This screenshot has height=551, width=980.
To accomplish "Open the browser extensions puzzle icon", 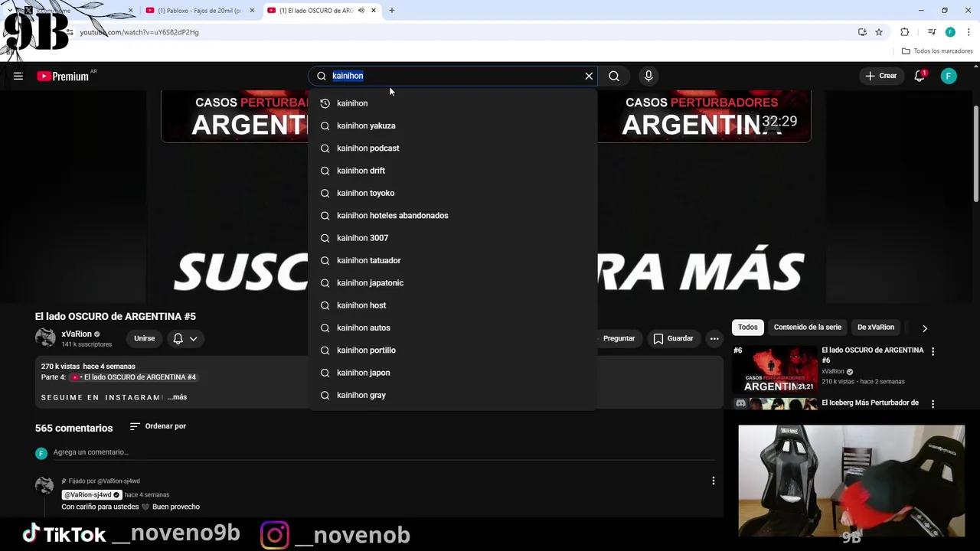I will (x=905, y=32).
